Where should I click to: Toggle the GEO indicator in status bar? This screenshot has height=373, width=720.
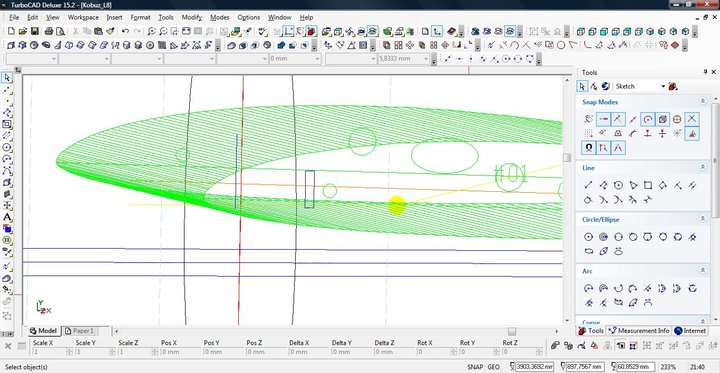coord(494,367)
